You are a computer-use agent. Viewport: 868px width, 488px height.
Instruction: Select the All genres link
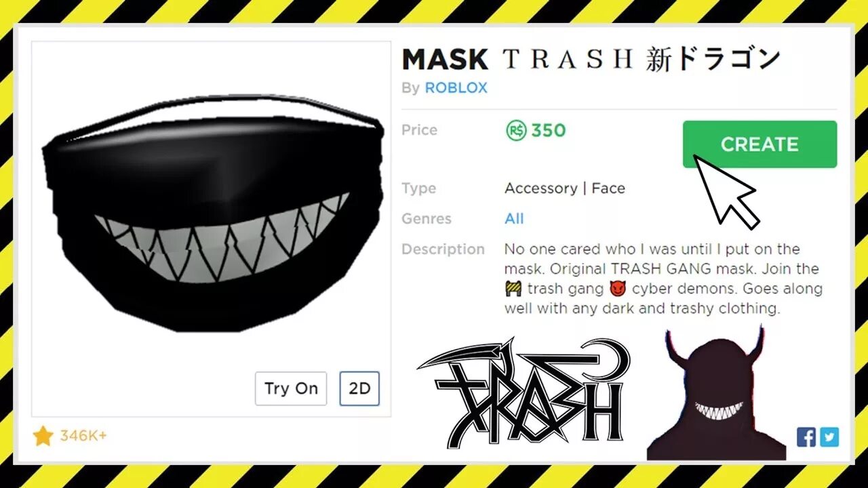pyautogui.click(x=514, y=218)
